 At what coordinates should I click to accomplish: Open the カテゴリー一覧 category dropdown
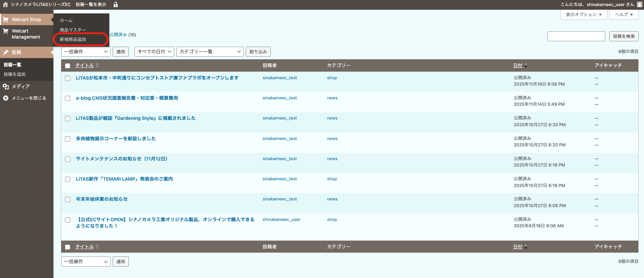tap(210, 52)
